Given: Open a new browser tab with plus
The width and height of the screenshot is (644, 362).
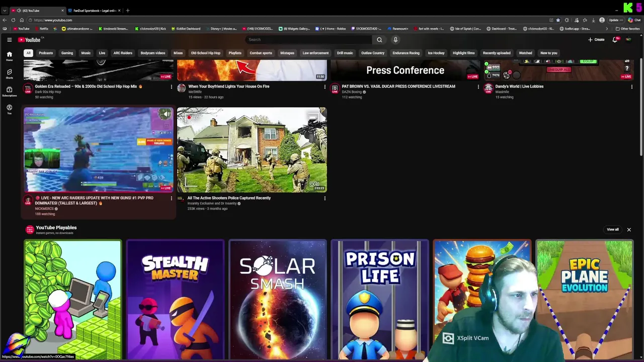Looking at the screenshot, I should [x=128, y=11].
